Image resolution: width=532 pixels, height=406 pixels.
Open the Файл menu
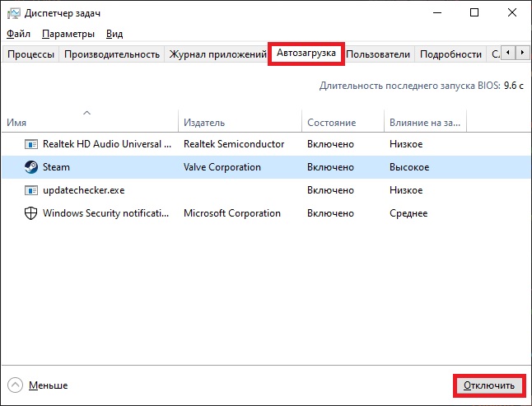(18, 34)
